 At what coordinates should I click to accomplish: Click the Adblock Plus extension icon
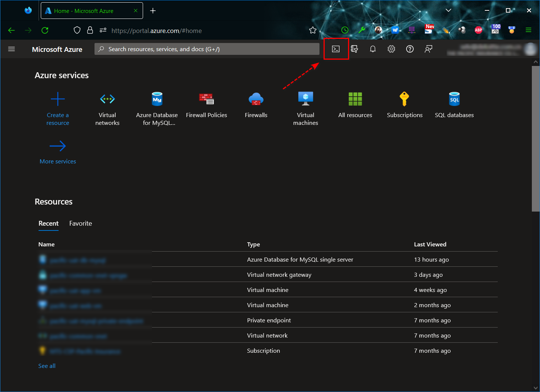click(x=478, y=30)
